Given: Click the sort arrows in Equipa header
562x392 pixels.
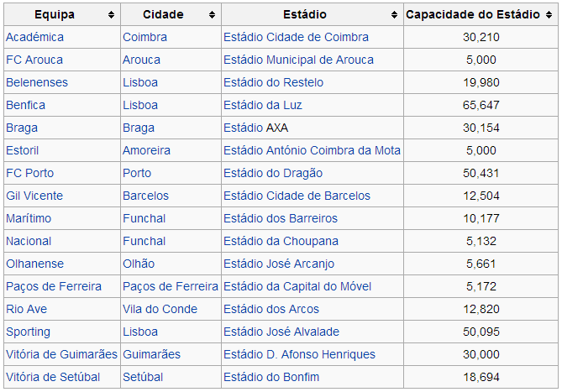Looking at the screenshot, I should (112, 15).
